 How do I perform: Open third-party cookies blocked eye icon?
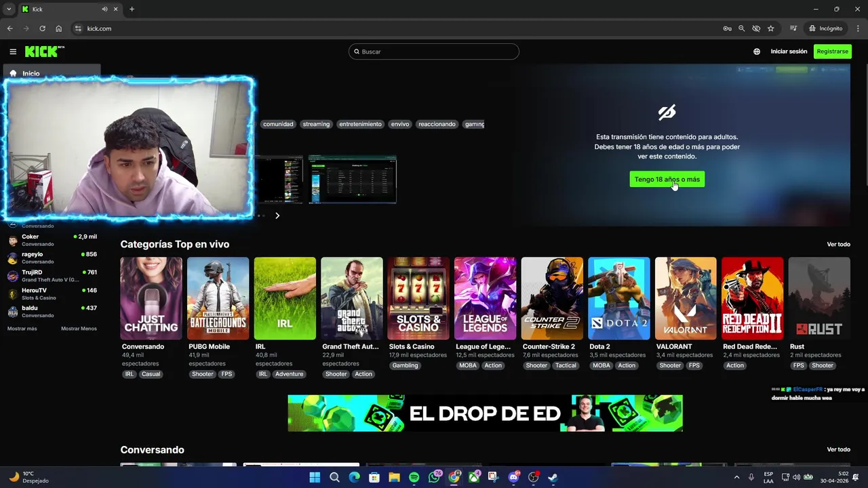click(x=756, y=28)
